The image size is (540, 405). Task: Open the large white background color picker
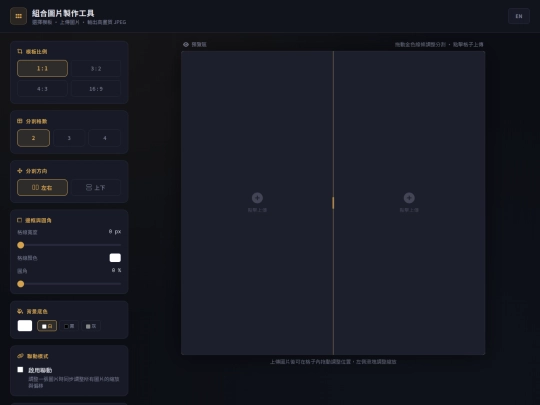click(25, 326)
